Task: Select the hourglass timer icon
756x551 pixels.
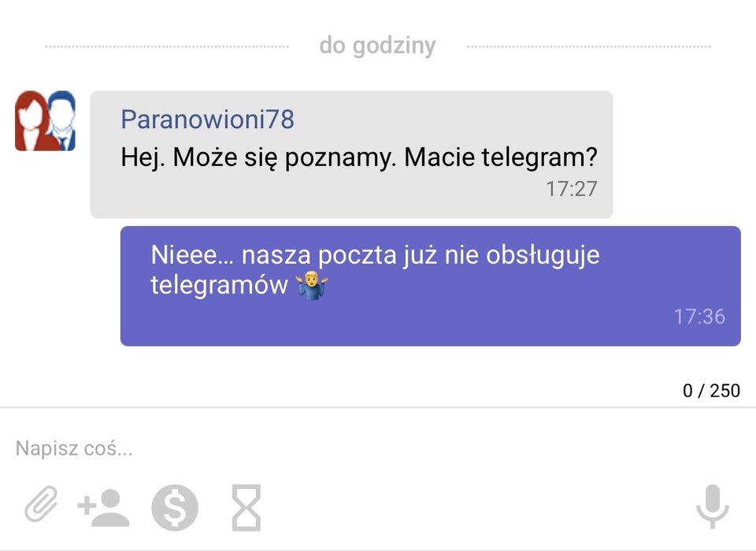Action: pyautogui.click(x=246, y=508)
